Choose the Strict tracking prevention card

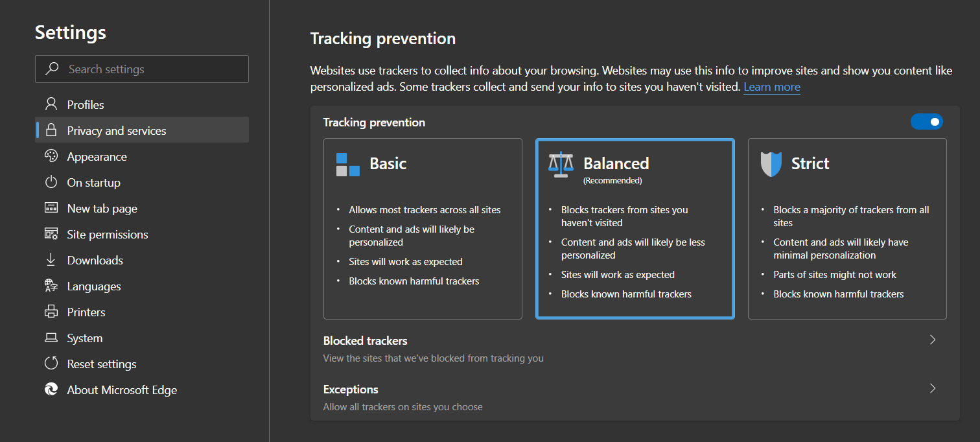coord(847,228)
